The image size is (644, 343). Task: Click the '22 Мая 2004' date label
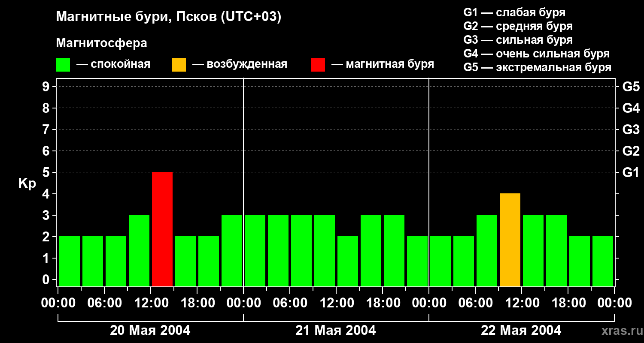tap(521, 330)
